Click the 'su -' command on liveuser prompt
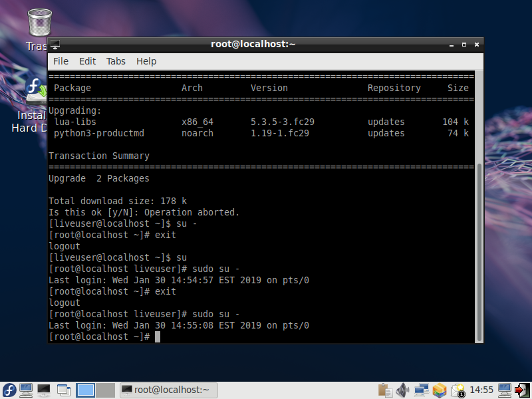Viewport: 532px width, 399px height. coord(186,223)
